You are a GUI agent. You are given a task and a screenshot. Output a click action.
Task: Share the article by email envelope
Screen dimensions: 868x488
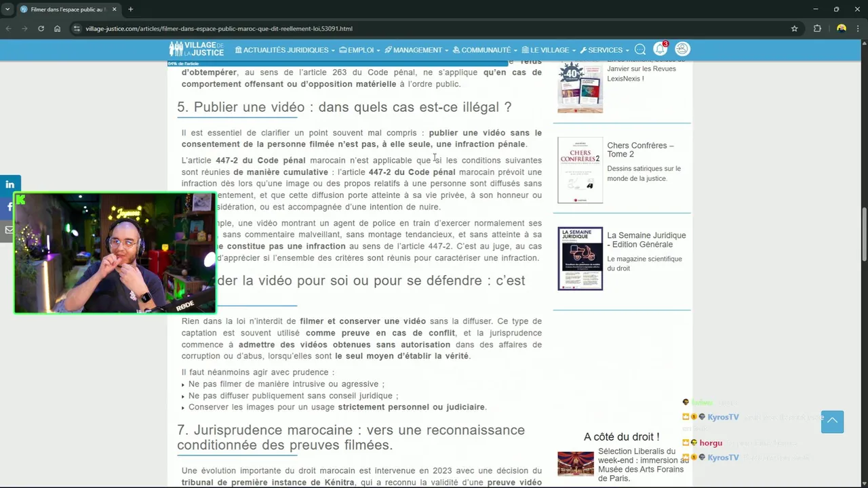point(8,230)
